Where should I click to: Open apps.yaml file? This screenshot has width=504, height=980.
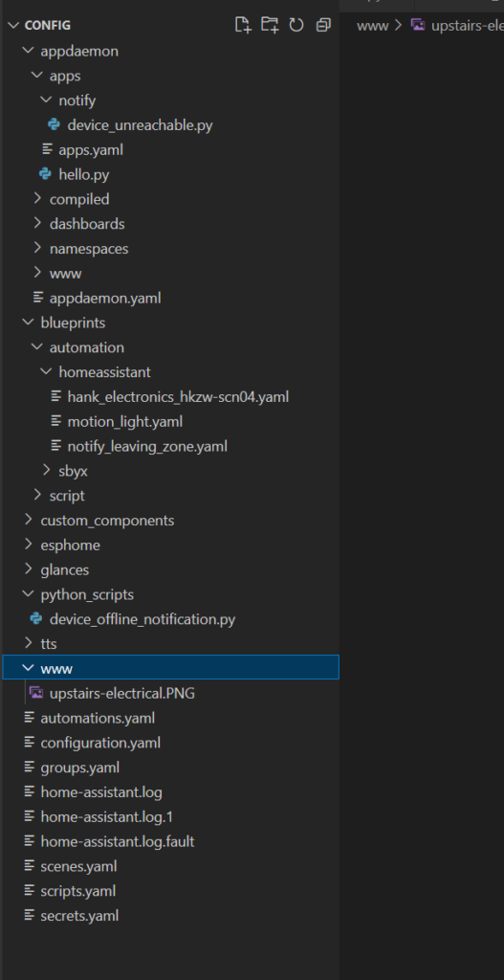[91, 150]
